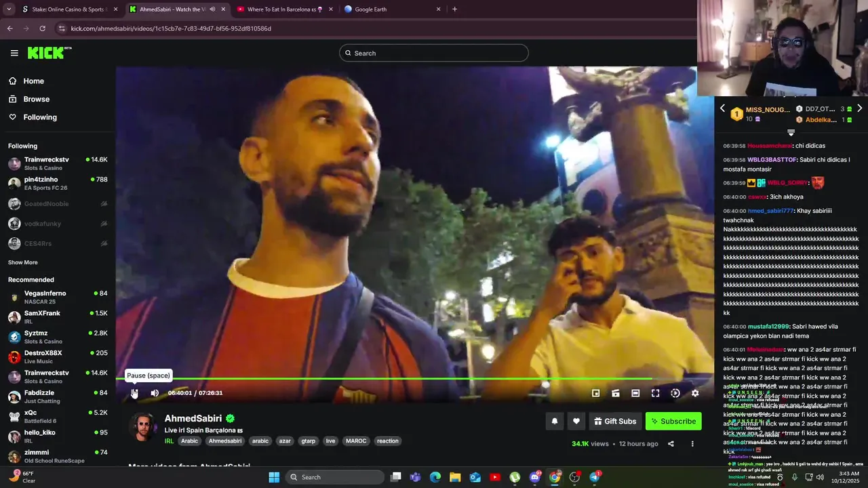Open Discord from taskbar
The width and height of the screenshot is (868, 488).
[535, 477]
